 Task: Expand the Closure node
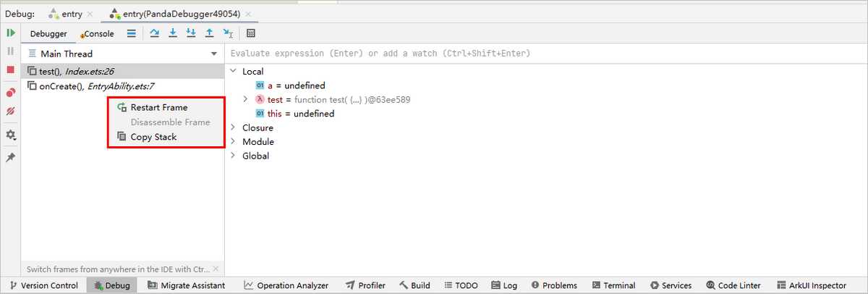233,127
